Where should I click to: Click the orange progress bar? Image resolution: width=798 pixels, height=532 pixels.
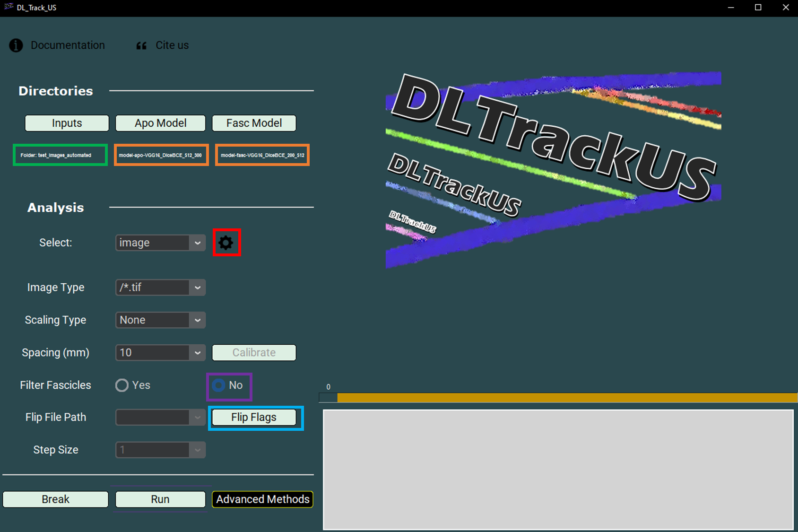point(567,398)
